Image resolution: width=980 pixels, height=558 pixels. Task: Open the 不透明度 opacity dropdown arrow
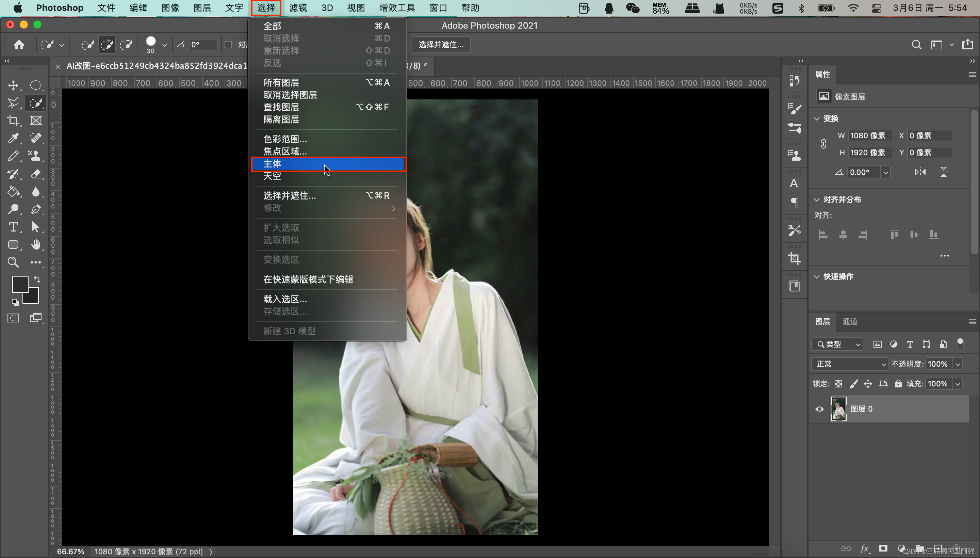point(958,364)
